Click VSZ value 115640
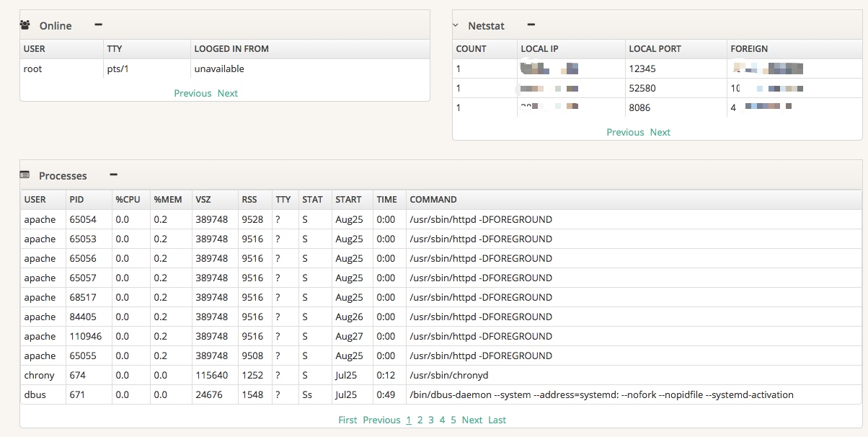 (214, 375)
